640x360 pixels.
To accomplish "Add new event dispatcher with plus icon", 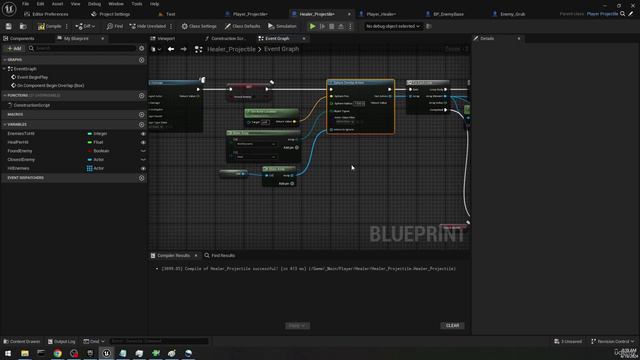I will pyautogui.click(x=142, y=178).
